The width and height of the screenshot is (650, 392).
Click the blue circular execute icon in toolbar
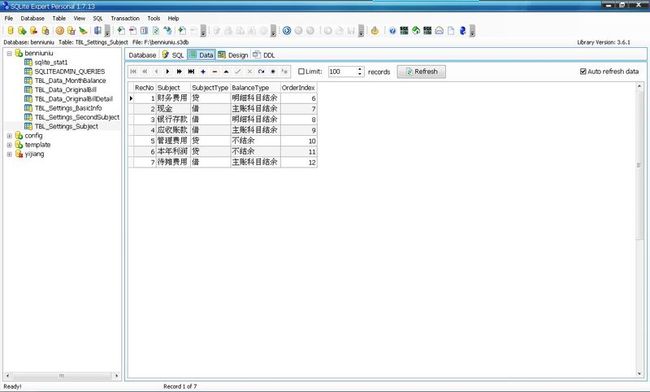286,31
